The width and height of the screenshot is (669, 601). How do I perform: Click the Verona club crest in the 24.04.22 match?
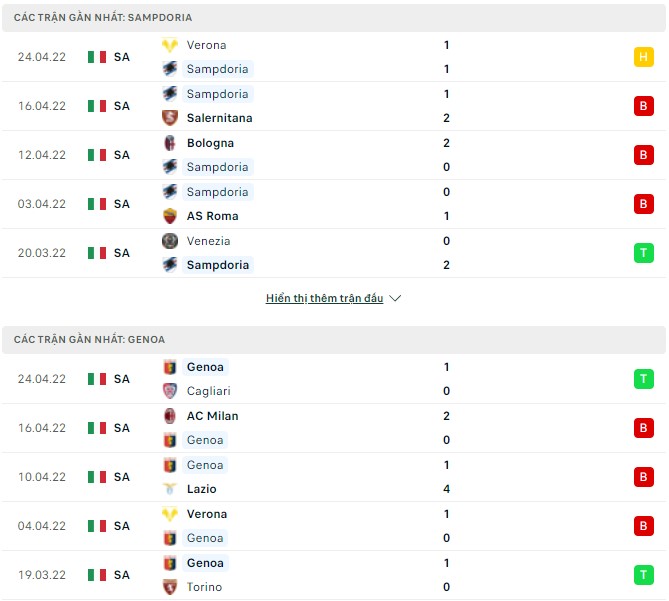coord(170,45)
